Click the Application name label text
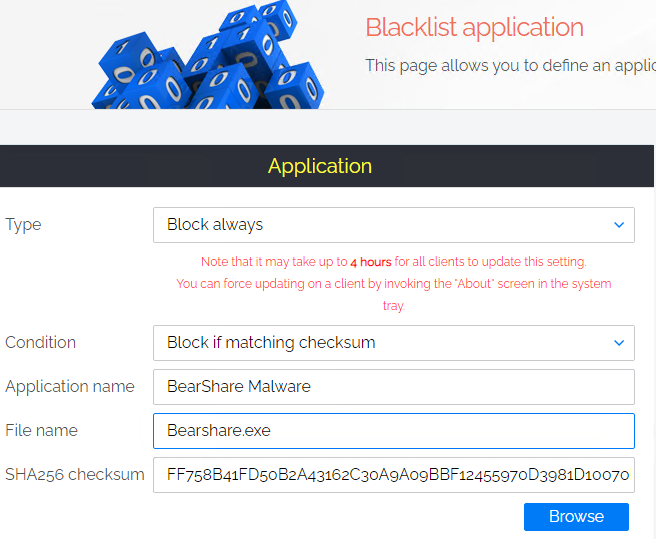The height and width of the screenshot is (539, 656). pos(70,387)
